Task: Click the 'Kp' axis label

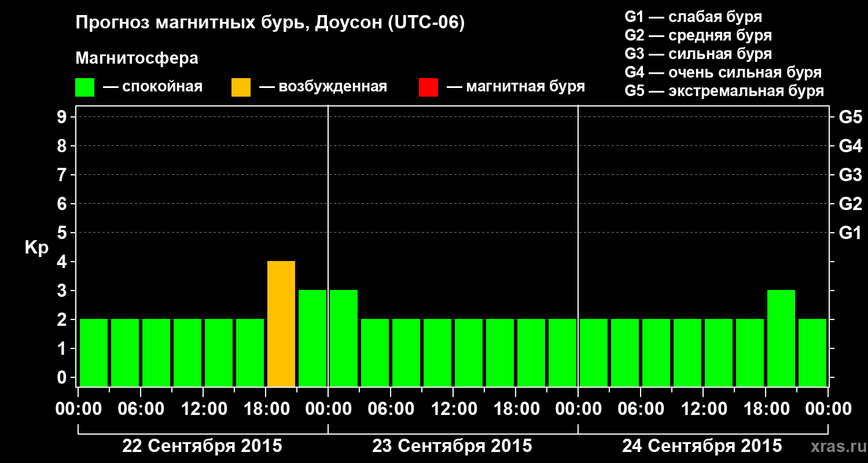Action: [36, 248]
